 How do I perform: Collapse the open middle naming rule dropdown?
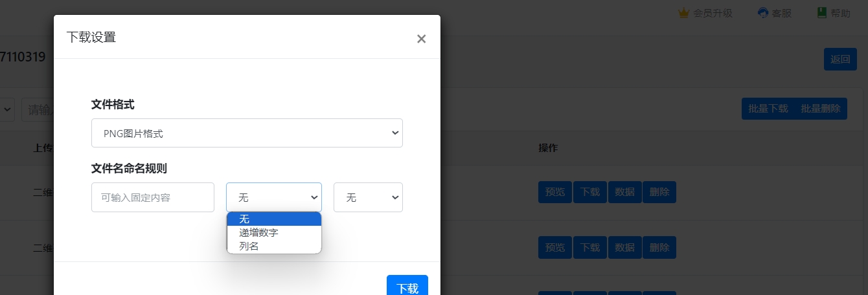(x=273, y=197)
